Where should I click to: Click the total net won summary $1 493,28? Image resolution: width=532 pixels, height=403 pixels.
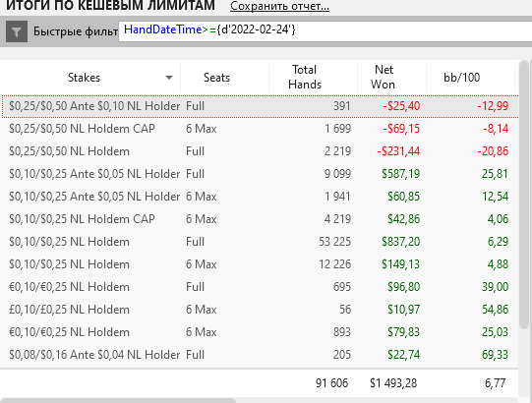click(393, 383)
